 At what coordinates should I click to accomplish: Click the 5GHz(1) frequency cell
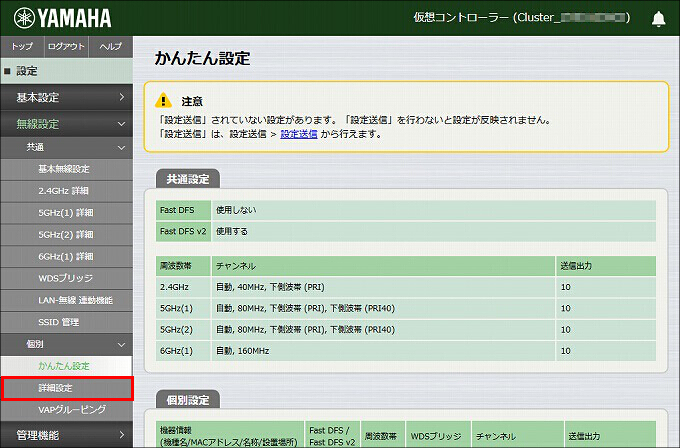[183, 308]
